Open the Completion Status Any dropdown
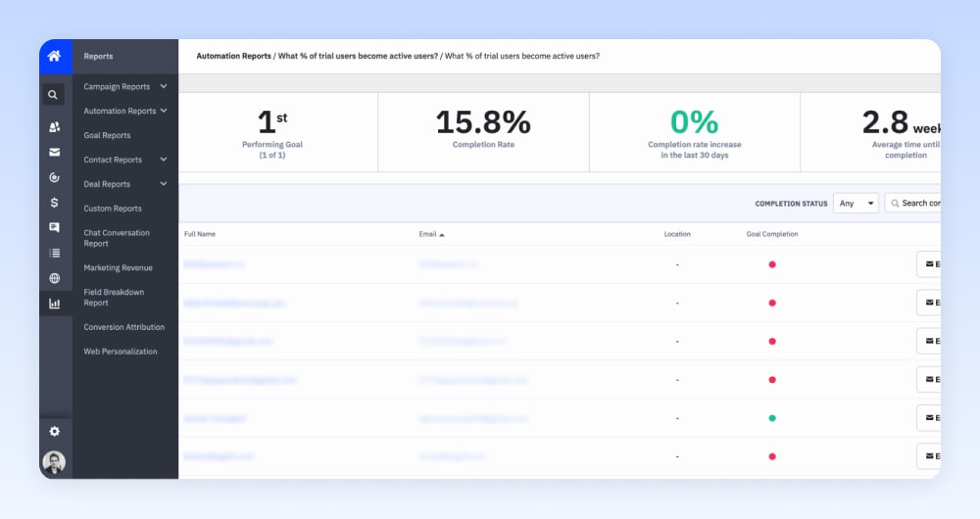980x519 pixels. click(x=856, y=203)
